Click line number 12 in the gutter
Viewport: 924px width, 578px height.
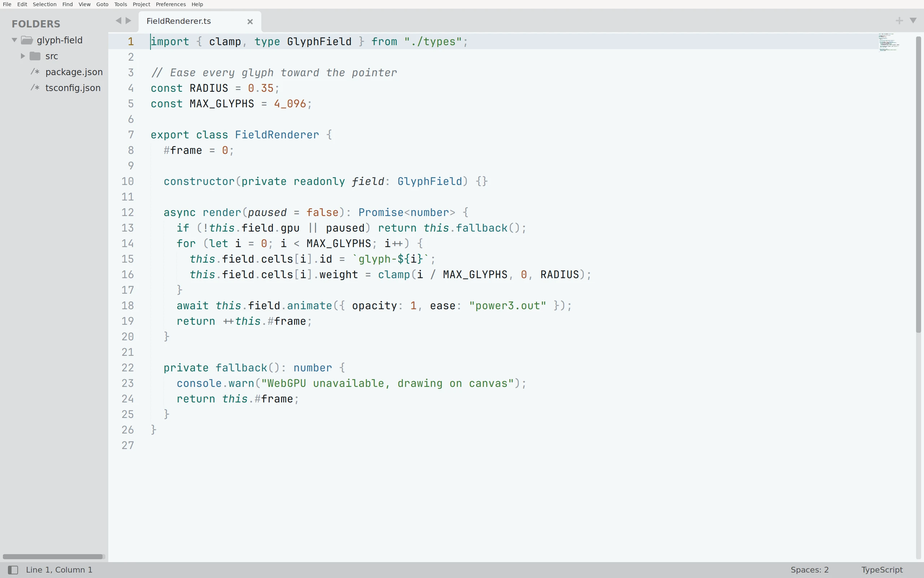(127, 212)
